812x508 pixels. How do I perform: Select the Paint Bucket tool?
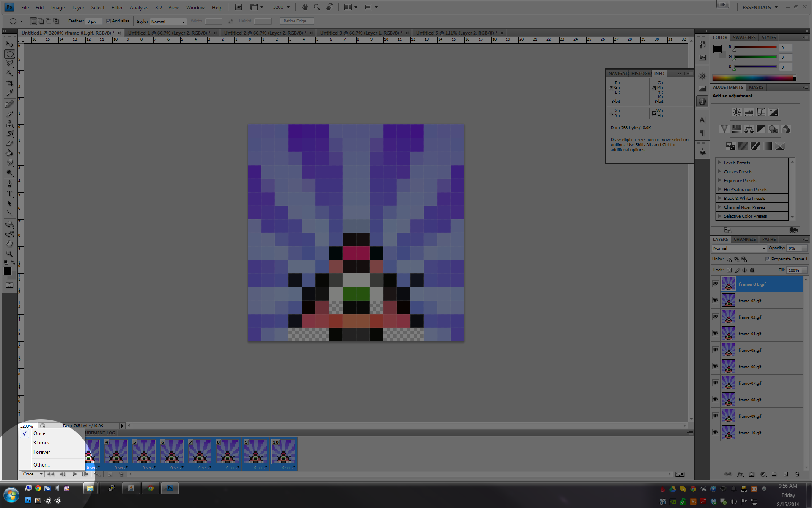pyautogui.click(x=10, y=153)
